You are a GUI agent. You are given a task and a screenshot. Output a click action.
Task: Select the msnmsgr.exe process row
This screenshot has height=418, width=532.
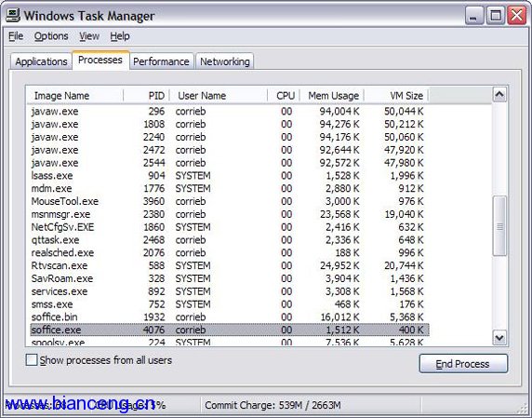pyautogui.click(x=230, y=214)
